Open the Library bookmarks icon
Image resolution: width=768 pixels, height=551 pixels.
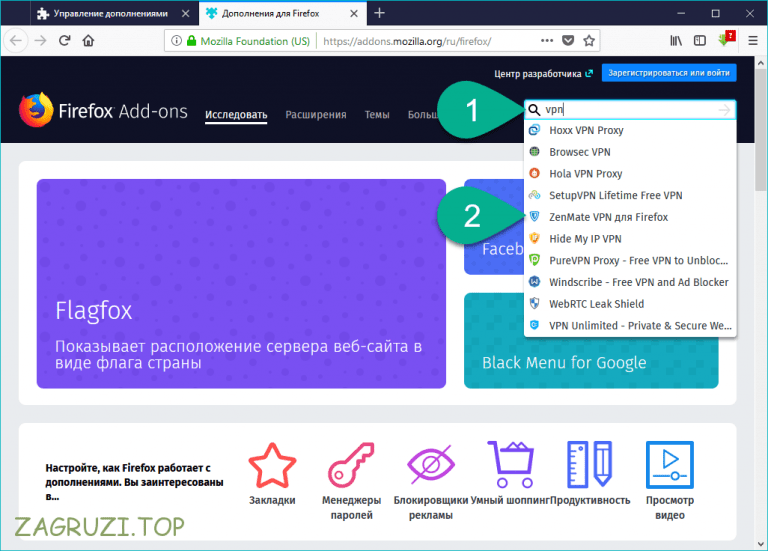click(676, 41)
